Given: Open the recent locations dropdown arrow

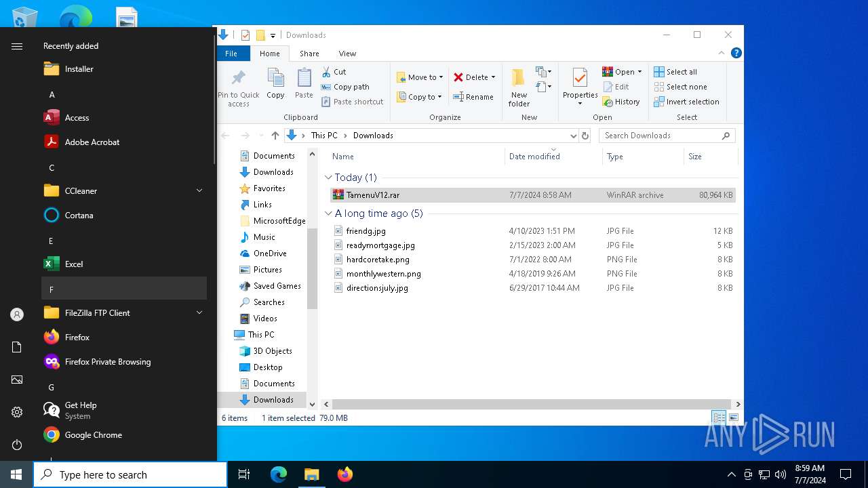Looking at the screenshot, I should coord(260,136).
